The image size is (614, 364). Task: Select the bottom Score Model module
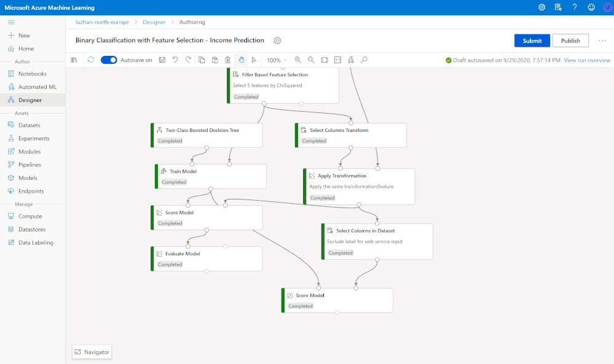337,300
